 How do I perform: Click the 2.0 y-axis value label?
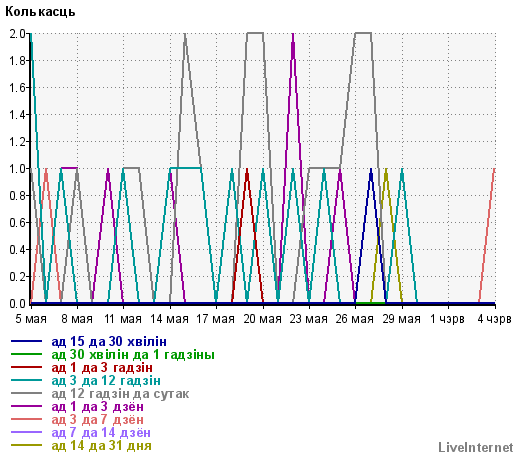click(x=17, y=34)
